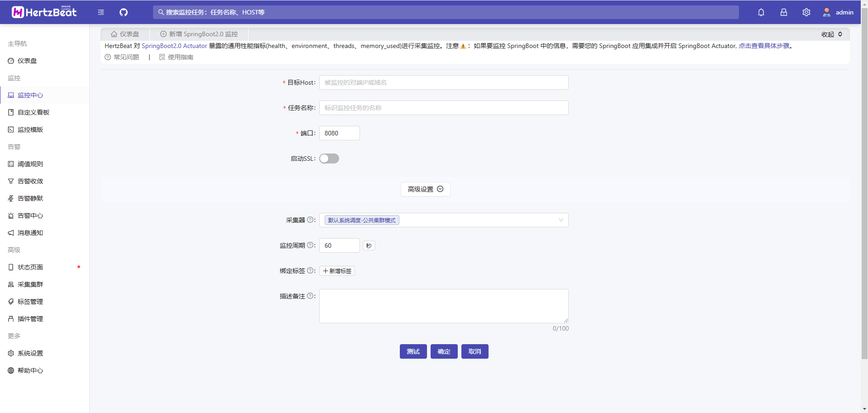The width and height of the screenshot is (868, 413).
Task: Click help icon next to 监控周期
Action: [311, 245]
